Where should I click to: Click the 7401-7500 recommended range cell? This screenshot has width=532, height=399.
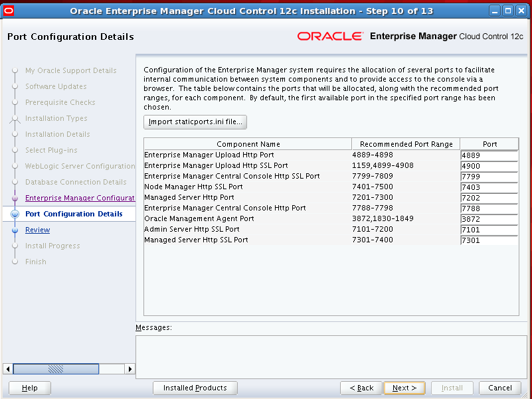coord(373,187)
